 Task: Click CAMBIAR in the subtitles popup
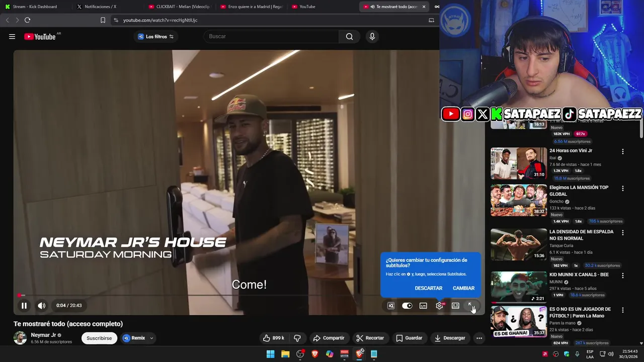463,288
